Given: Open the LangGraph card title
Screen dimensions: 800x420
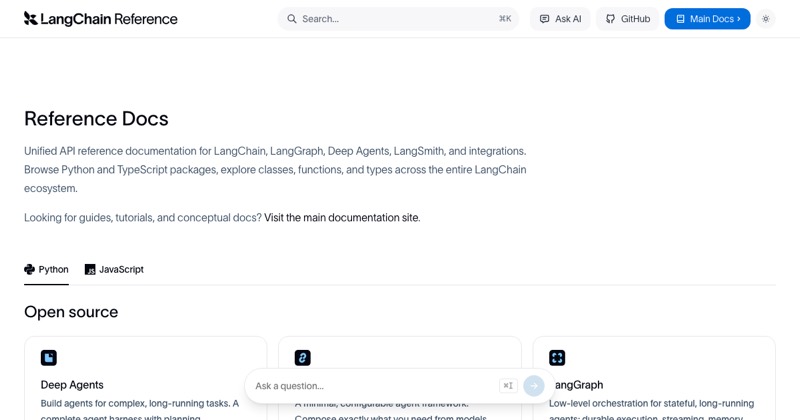Looking at the screenshot, I should [x=578, y=385].
